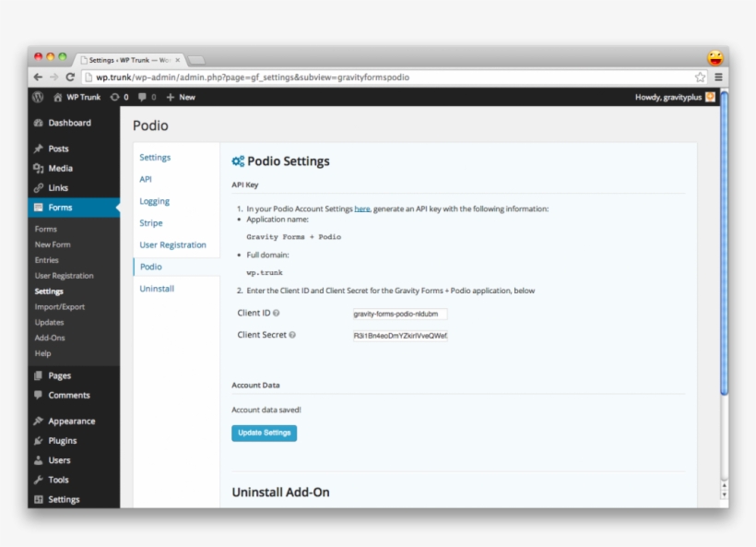Click the browser forward arrow
756x547 pixels.
click(54, 77)
